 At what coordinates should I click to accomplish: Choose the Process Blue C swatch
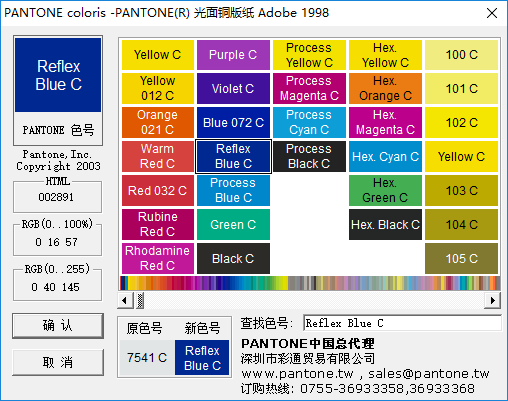click(x=233, y=191)
